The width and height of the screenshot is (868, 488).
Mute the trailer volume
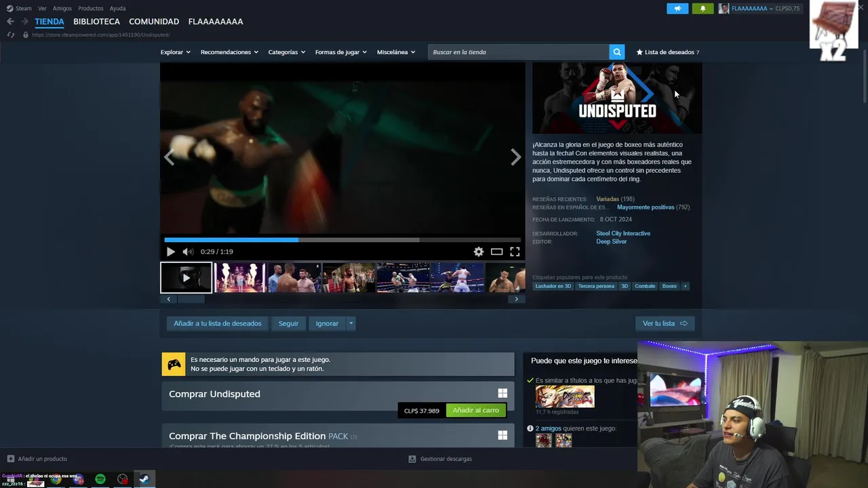[188, 251]
